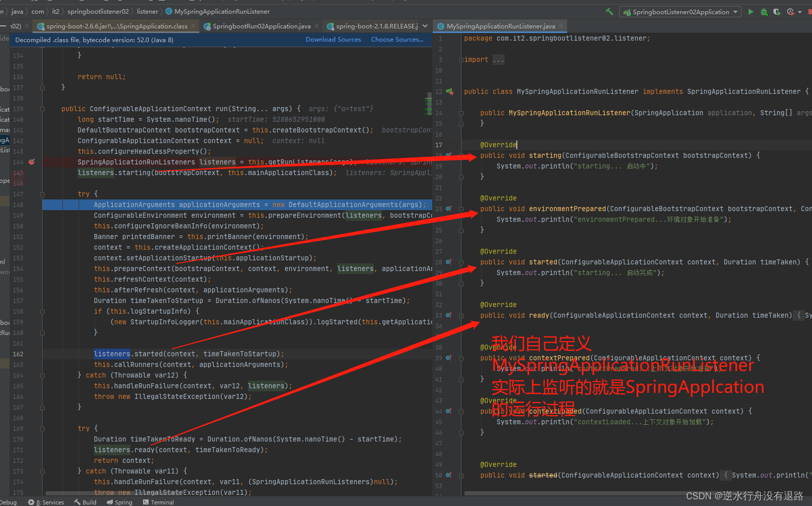Open the Terminal tool window
The height and width of the screenshot is (506, 812).
pyautogui.click(x=158, y=502)
